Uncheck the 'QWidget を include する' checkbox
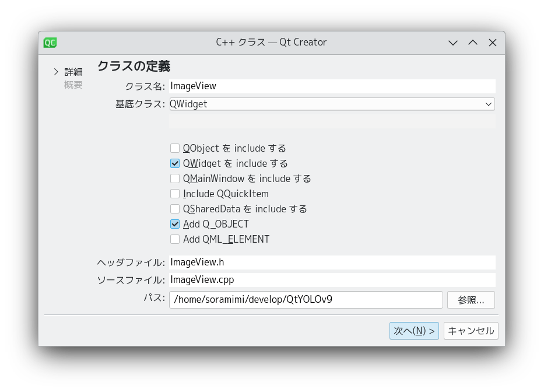 [175, 163]
